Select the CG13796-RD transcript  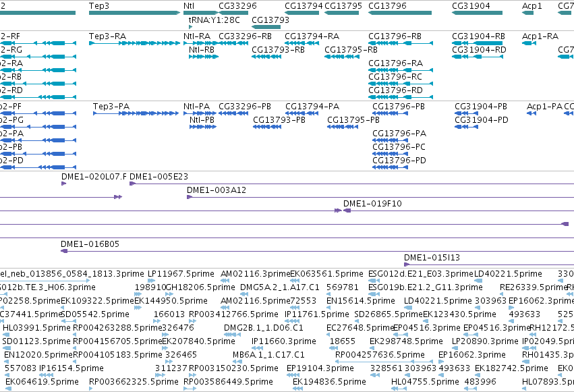click(x=401, y=97)
